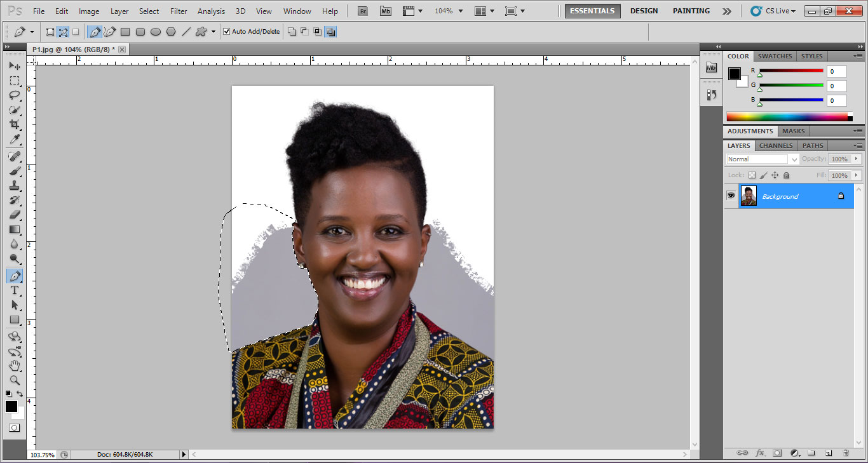868x463 pixels.
Task: Expand more workspaces with double-arrow button
Action: click(x=727, y=11)
